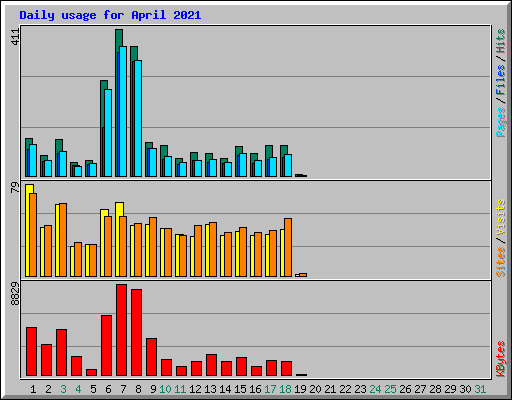512x400 pixels.
Task: Click day label '9' on the x-axis
Action: (x=153, y=389)
